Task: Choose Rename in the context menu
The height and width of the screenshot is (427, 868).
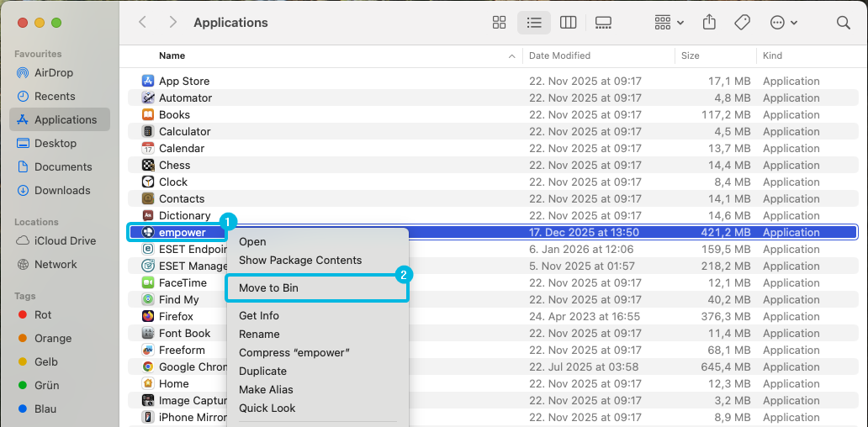Action: (x=317, y=334)
